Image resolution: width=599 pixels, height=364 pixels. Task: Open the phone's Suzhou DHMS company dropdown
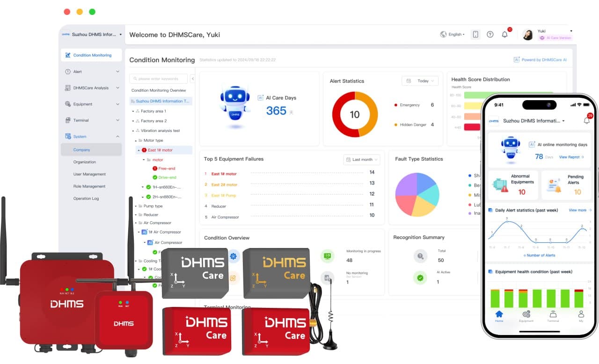click(x=533, y=121)
